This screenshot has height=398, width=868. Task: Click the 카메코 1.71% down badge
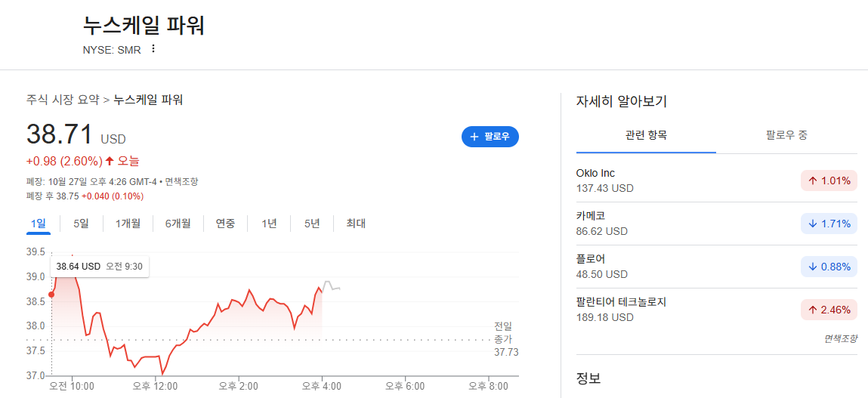[x=829, y=224]
